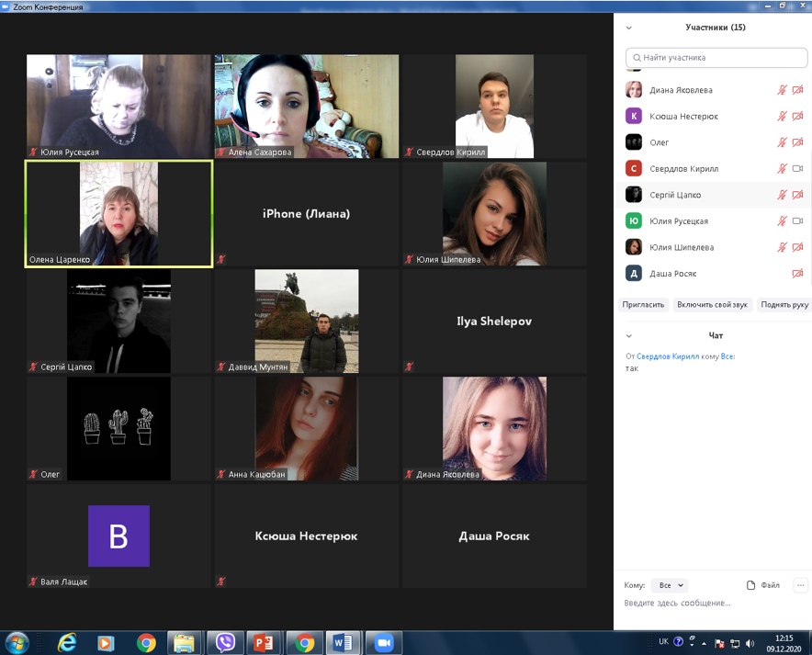Click the camera icon next to Юлия Русецкая
Image resolution: width=812 pixels, height=655 pixels.
pyautogui.click(x=797, y=221)
